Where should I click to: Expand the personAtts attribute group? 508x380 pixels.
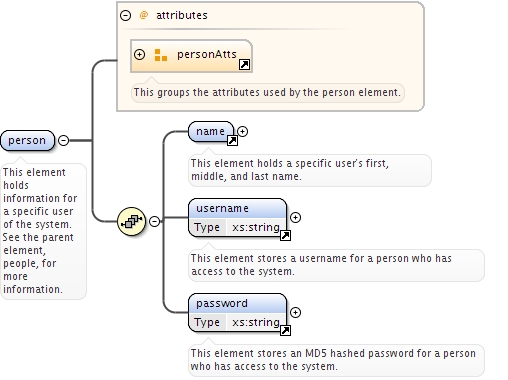pos(139,54)
